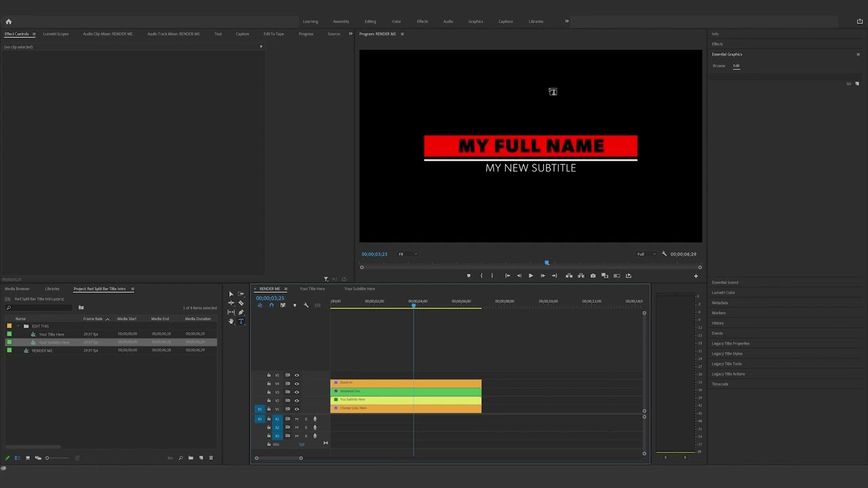Open Essential Graphics panel menu
Screen dimensions: 868x488
[859, 54]
